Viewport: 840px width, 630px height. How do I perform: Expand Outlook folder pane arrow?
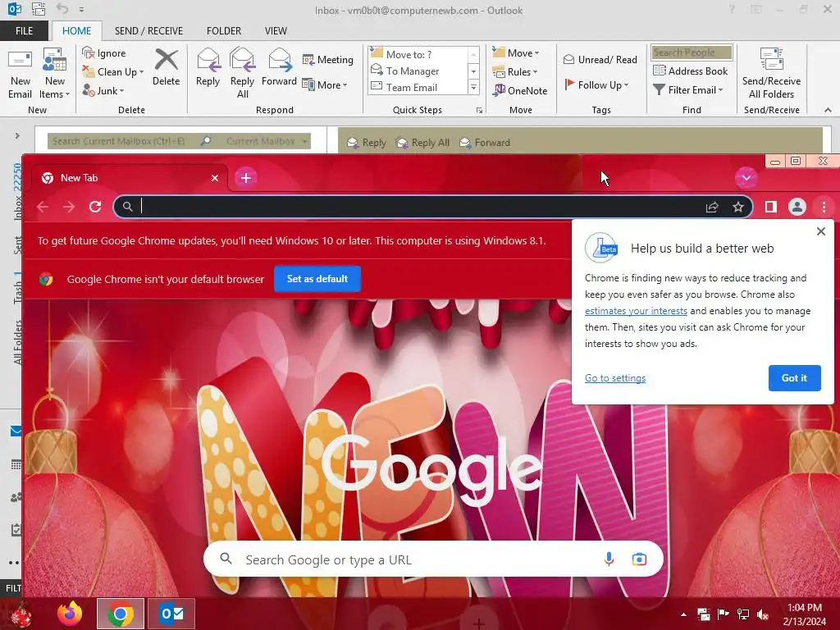tap(17, 136)
